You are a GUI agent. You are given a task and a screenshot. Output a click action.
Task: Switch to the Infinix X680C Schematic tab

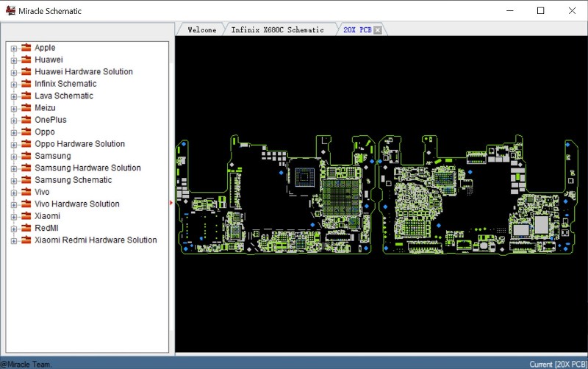coord(278,29)
